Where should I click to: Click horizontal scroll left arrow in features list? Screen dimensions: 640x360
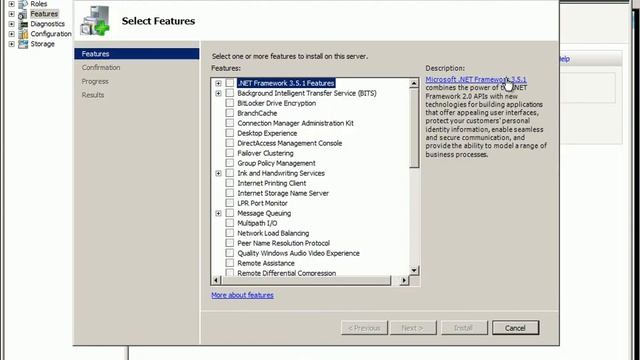pyautogui.click(x=216, y=280)
